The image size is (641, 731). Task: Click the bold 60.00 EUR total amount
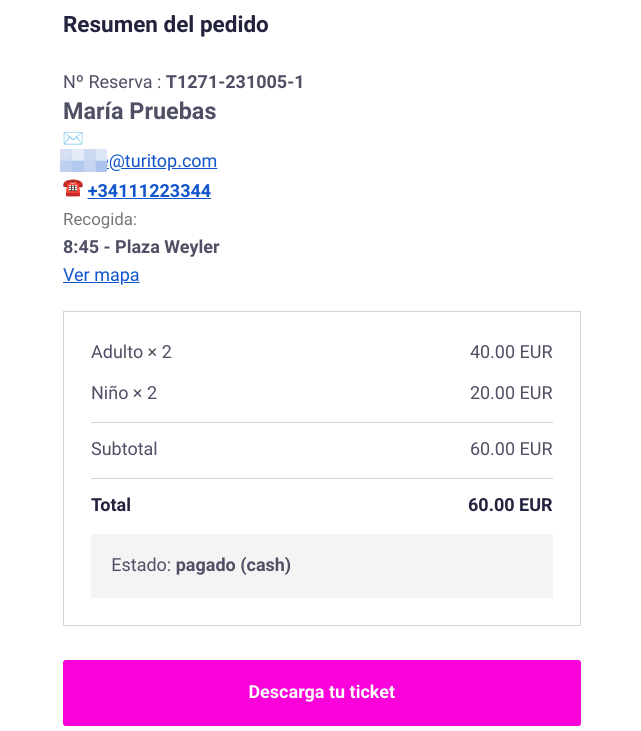click(x=510, y=505)
